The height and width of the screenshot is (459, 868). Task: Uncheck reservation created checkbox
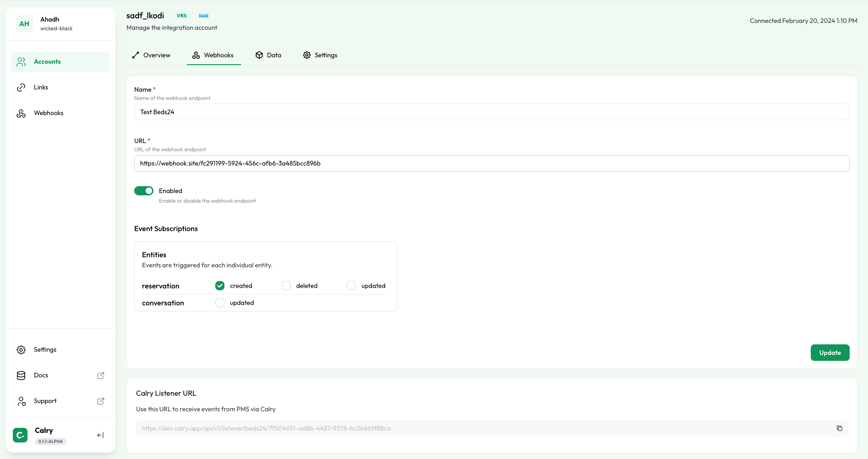pyautogui.click(x=220, y=286)
